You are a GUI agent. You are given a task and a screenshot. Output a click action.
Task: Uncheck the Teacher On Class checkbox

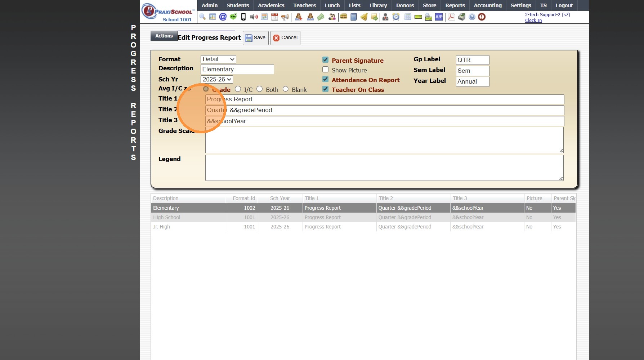tap(325, 89)
